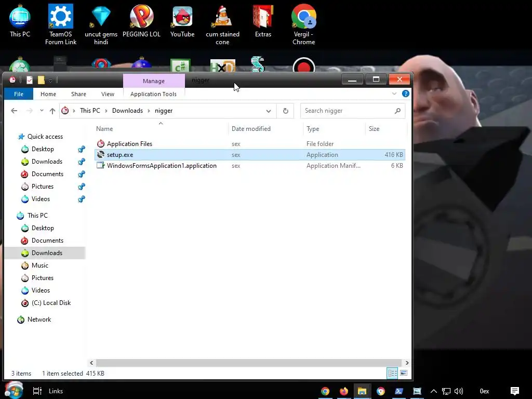Go back with the Back arrow

click(x=14, y=111)
